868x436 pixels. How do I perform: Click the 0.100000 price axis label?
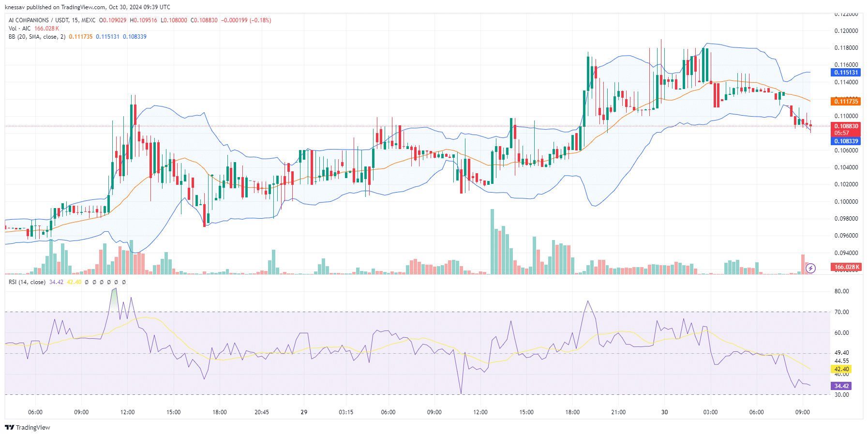coord(846,202)
